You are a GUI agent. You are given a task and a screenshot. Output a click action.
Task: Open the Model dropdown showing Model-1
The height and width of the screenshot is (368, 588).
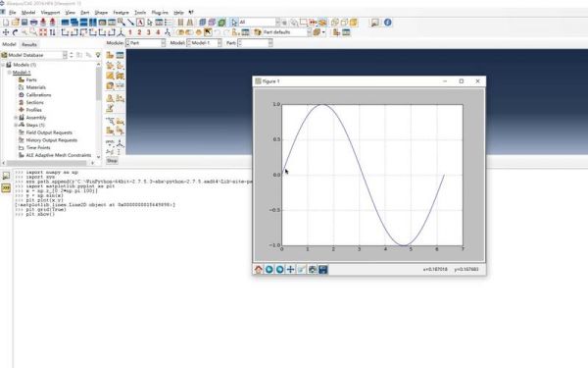click(x=204, y=43)
